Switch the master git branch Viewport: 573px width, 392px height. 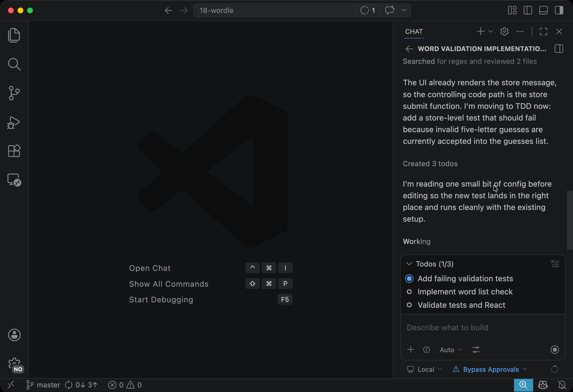click(x=43, y=385)
